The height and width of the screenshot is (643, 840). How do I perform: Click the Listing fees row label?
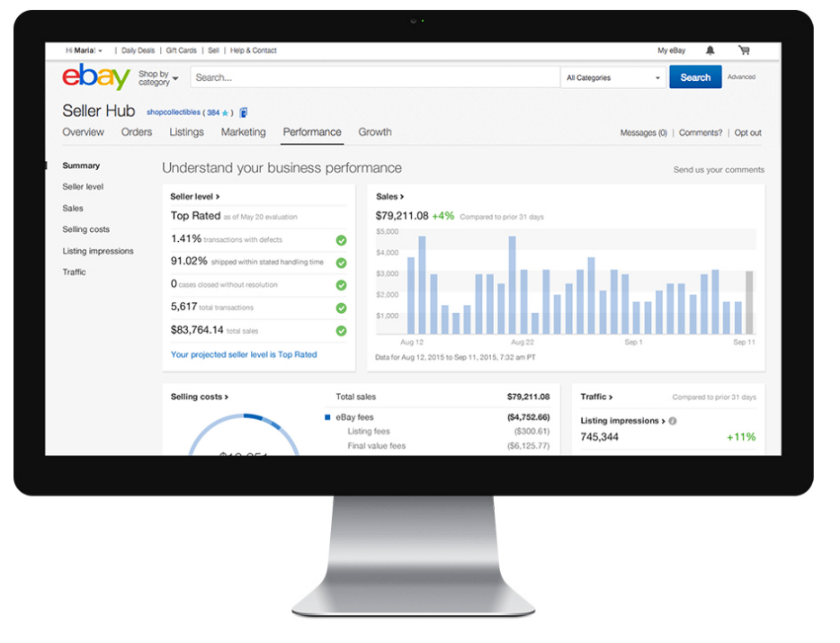pos(369,432)
